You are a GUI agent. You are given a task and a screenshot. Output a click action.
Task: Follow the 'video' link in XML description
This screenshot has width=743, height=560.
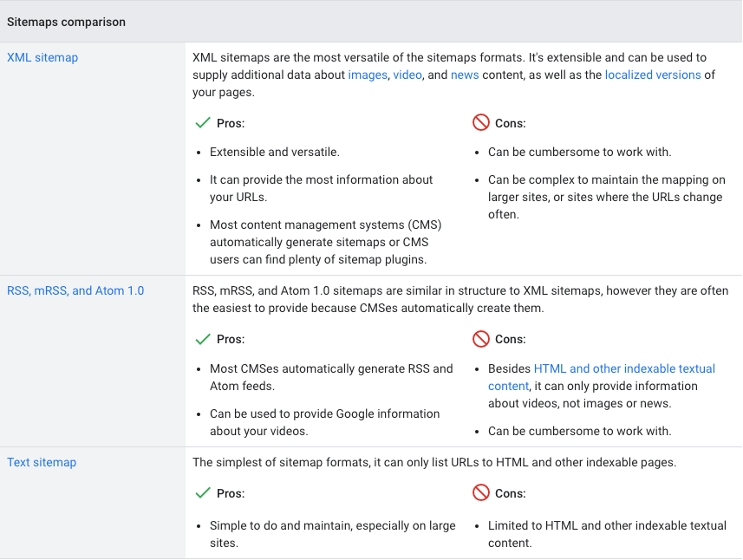[407, 75]
